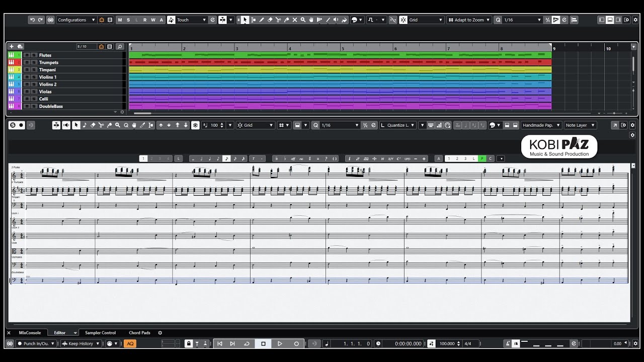
Task: Toggle the Show Right Zone button
Action: click(x=618, y=20)
